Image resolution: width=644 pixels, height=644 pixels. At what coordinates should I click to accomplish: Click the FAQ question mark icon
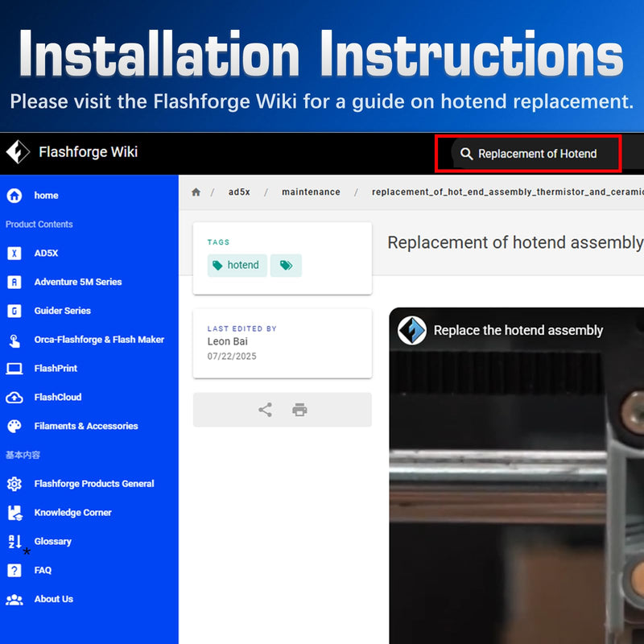point(14,570)
